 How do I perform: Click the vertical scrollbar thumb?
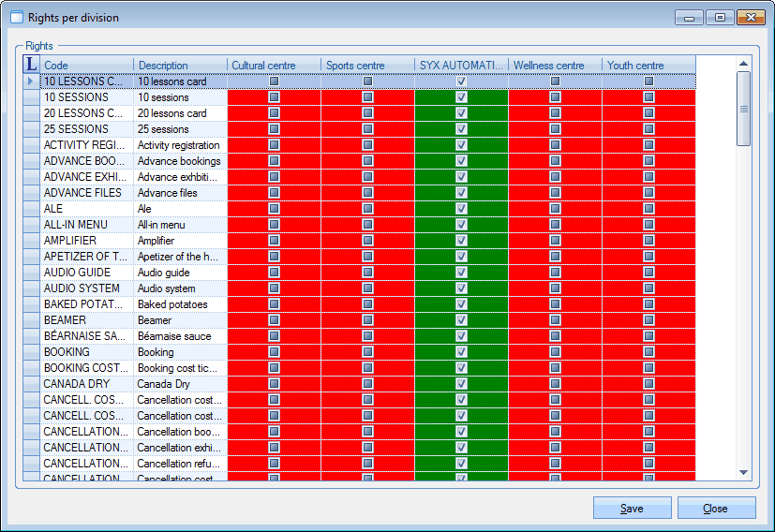pos(744,109)
